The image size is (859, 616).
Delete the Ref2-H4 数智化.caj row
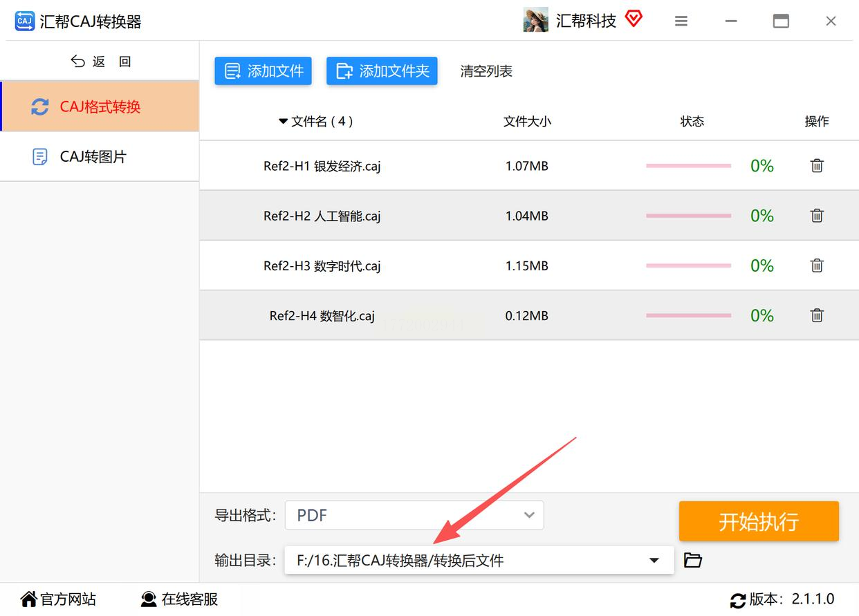[817, 315]
